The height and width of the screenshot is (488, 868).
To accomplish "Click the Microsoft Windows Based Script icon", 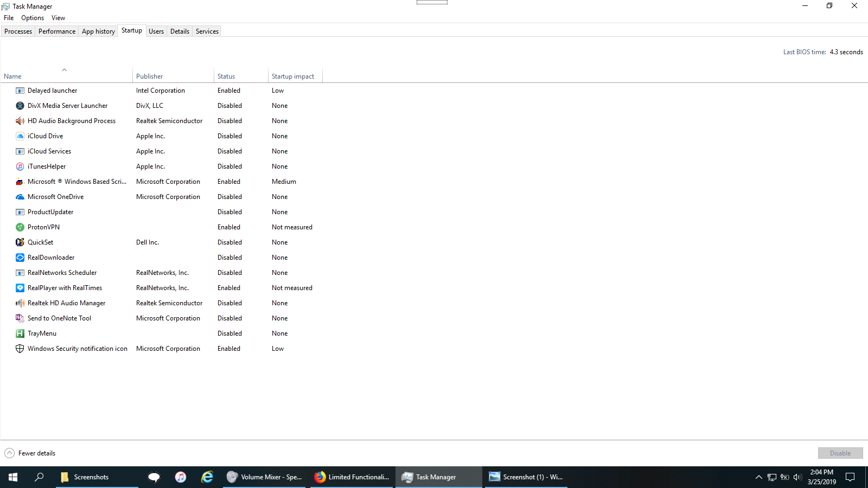I will pos(20,182).
